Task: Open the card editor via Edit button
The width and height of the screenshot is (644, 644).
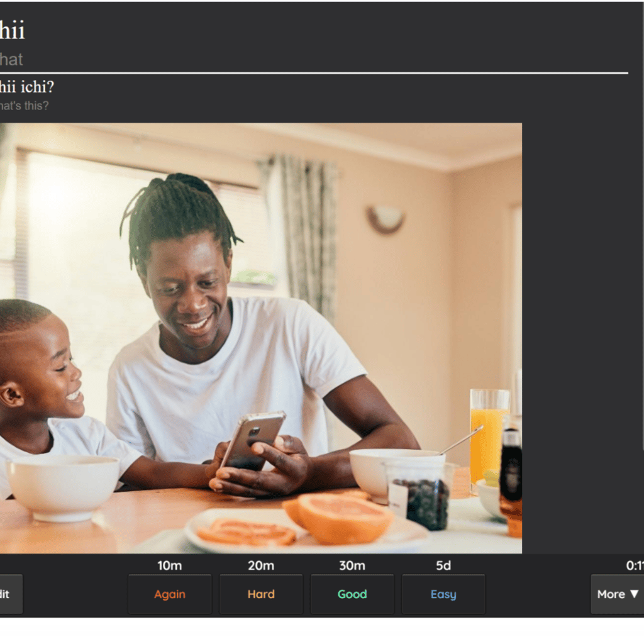Action: tap(9, 594)
